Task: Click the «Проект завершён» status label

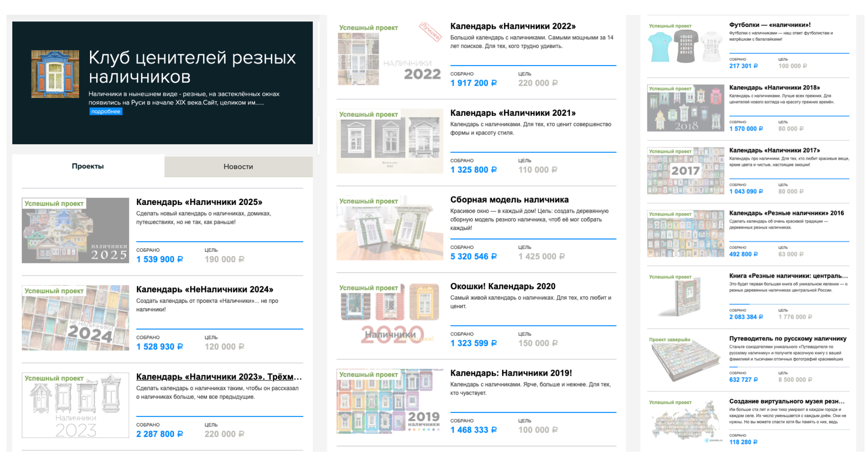Action: [670, 339]
